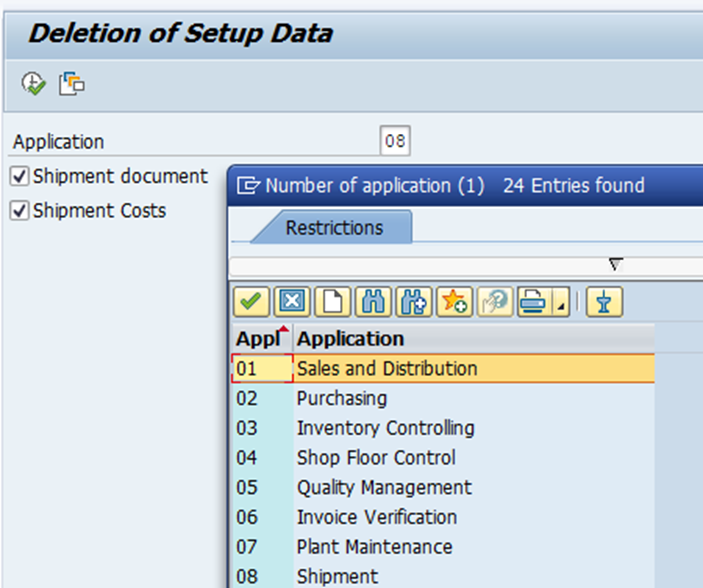
Task: Click the star Add to Favorites icon
Action: click(454, 301)
